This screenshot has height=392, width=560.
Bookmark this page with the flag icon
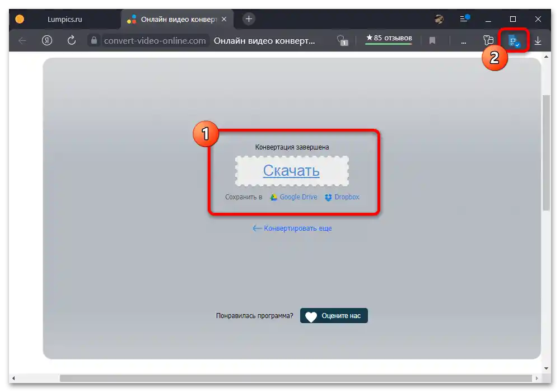432,41
